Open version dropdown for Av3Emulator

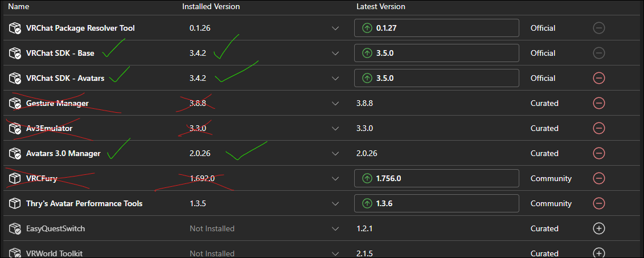tap(335, 129)
